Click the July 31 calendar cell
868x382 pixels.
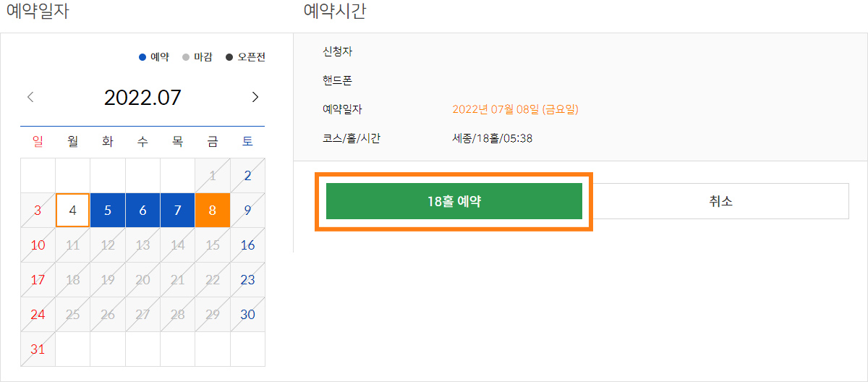click(x=38, y=349)
